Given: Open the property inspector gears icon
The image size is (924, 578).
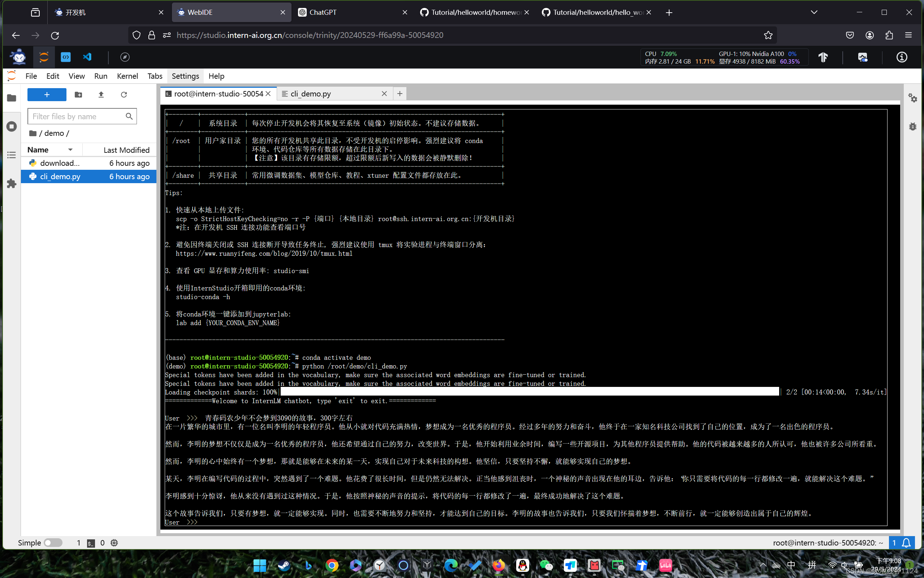Looking at the screenshot, I should click(x=912, y=98).
